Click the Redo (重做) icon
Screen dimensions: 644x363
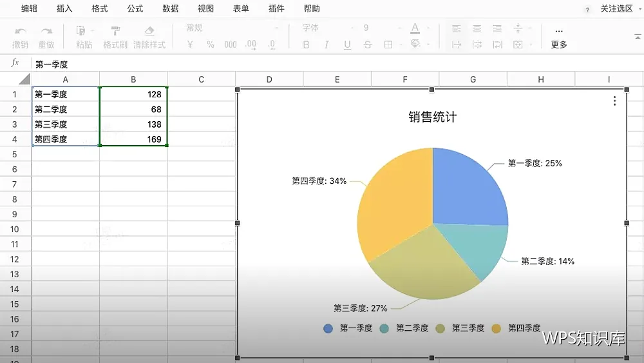tap(46, 32)
